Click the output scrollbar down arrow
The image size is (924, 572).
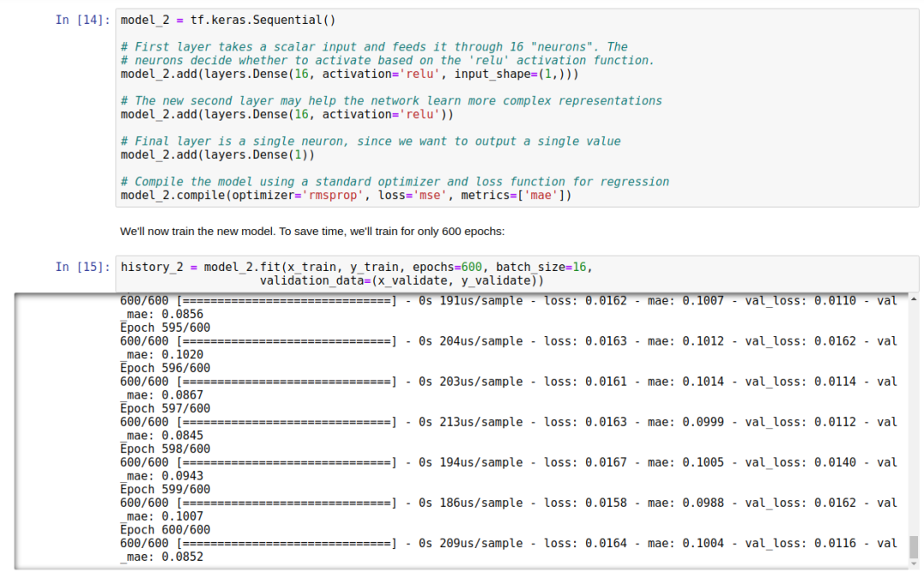[913, 563]
